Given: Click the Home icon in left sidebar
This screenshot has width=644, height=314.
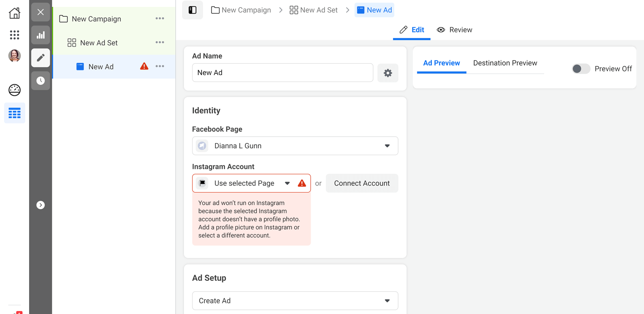Looking at the screenshot, I should pos(14,13).
